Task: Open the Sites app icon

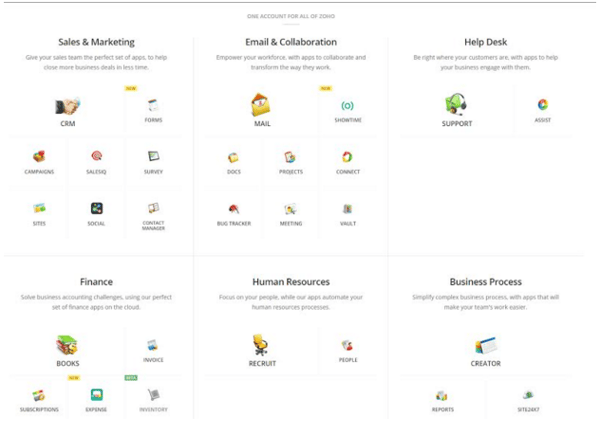Action: [x=39, y=208]
